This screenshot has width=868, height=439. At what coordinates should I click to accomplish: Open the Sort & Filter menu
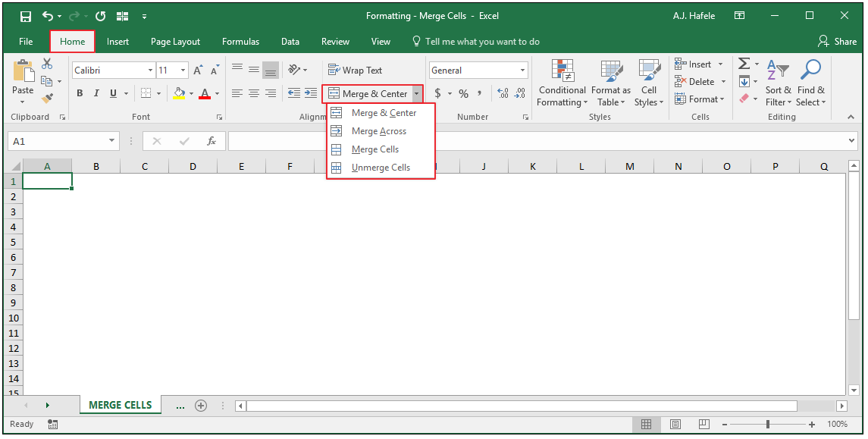coord(779,83)
